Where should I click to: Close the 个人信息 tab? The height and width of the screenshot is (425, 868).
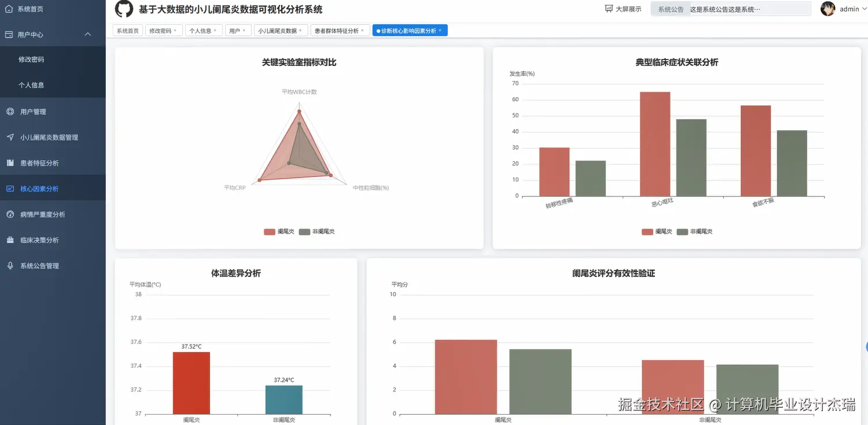(x=215, y=31)
